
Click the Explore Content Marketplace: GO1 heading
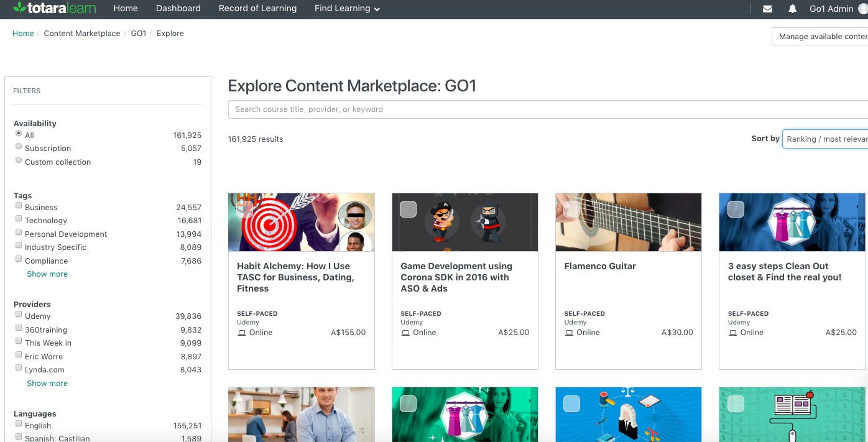[352, 86]
